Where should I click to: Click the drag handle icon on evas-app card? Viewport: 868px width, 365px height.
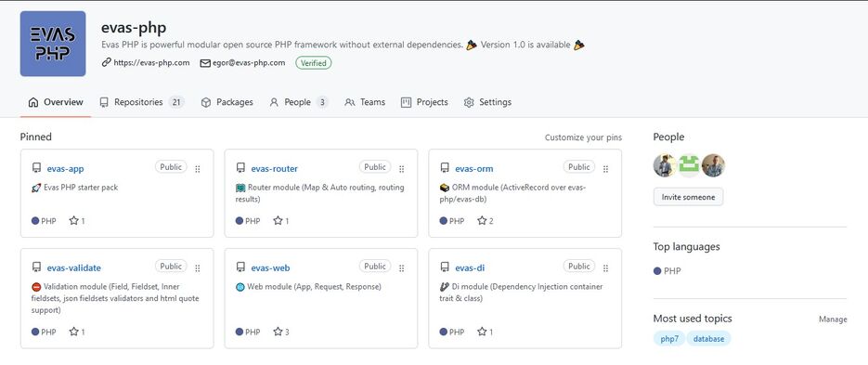click(198, 169)
